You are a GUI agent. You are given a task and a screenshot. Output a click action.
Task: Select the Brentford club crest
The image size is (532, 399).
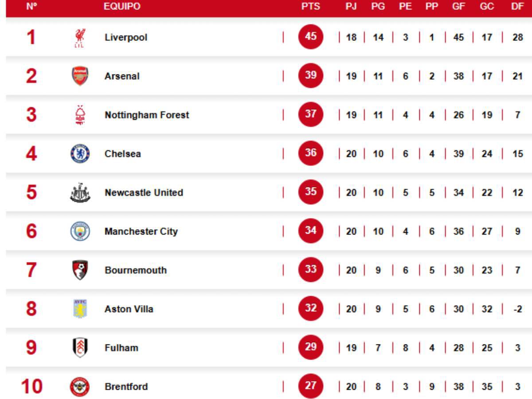tap(80, 387)
